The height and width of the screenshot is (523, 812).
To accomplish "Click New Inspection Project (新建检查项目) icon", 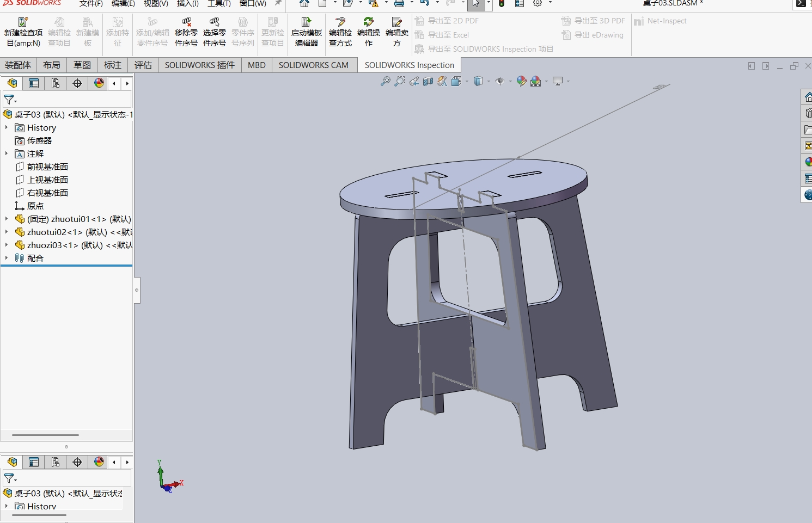I will (23, 22).
